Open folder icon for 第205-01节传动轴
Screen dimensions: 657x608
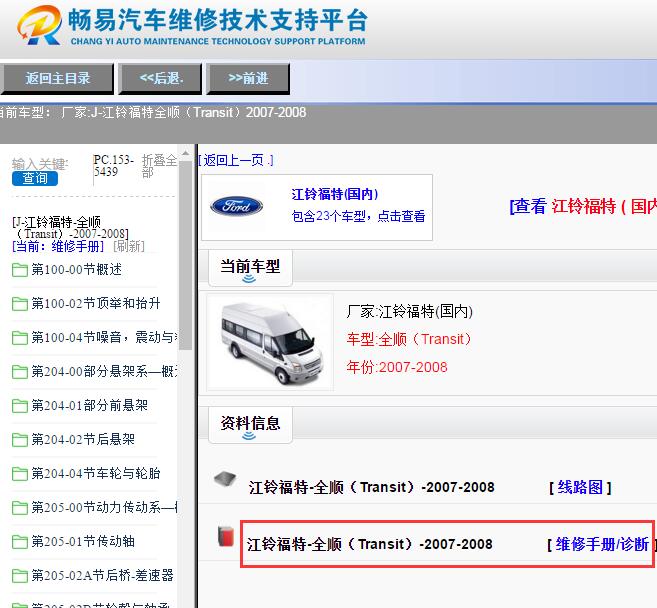tap(20, 542)
